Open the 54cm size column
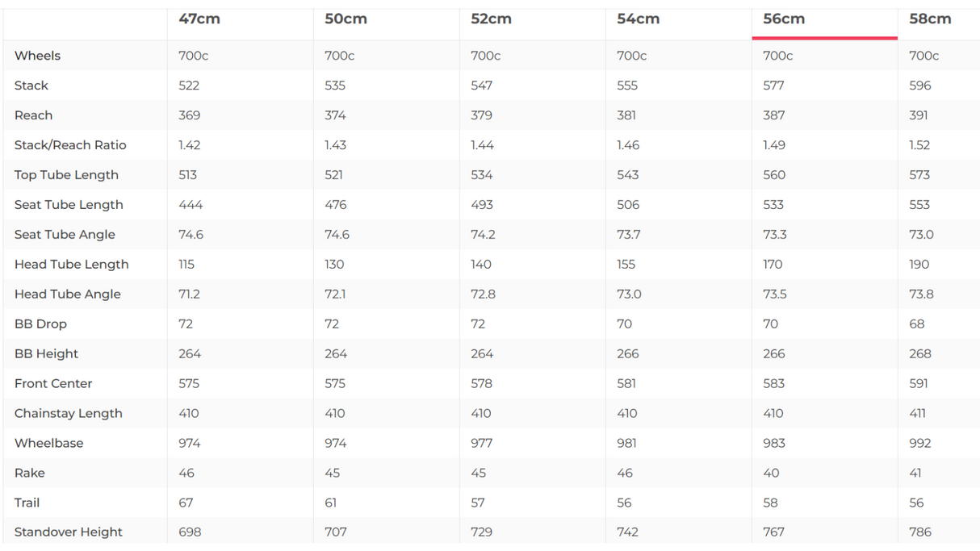Viewport: 980px width, 551px height. click(638, 19)
